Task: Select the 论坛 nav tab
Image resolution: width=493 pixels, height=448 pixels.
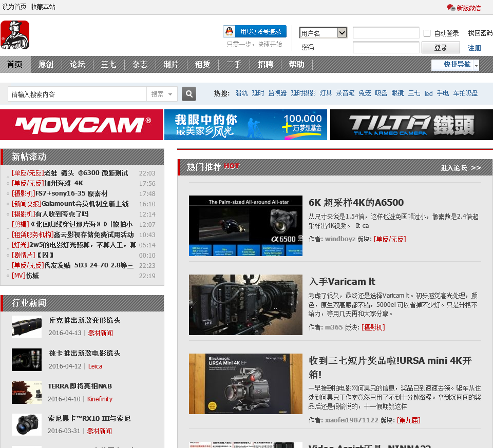Action: tap(78, 65)
